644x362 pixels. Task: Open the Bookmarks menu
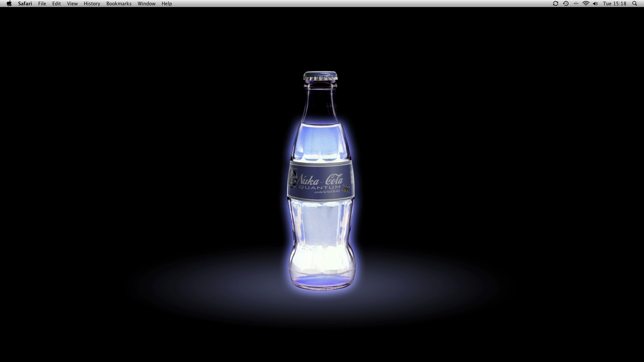pos(119,4)
